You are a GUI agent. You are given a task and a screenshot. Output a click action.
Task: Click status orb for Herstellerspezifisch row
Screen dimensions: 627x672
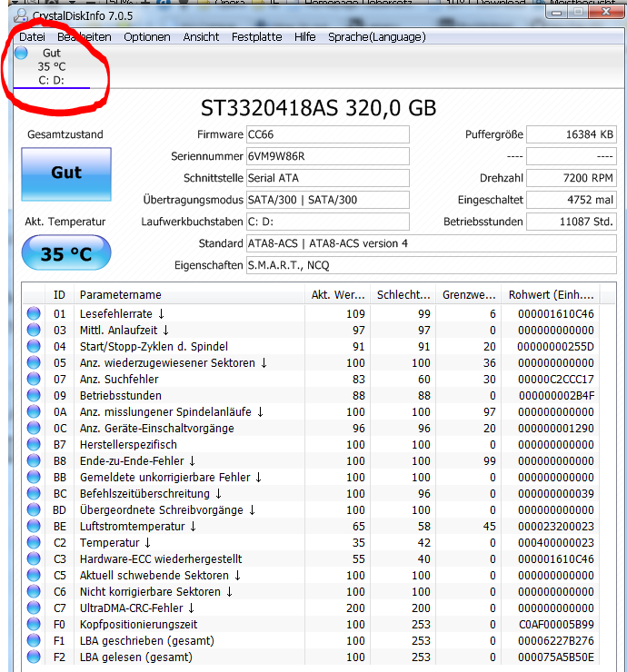[x=34, y=444]
